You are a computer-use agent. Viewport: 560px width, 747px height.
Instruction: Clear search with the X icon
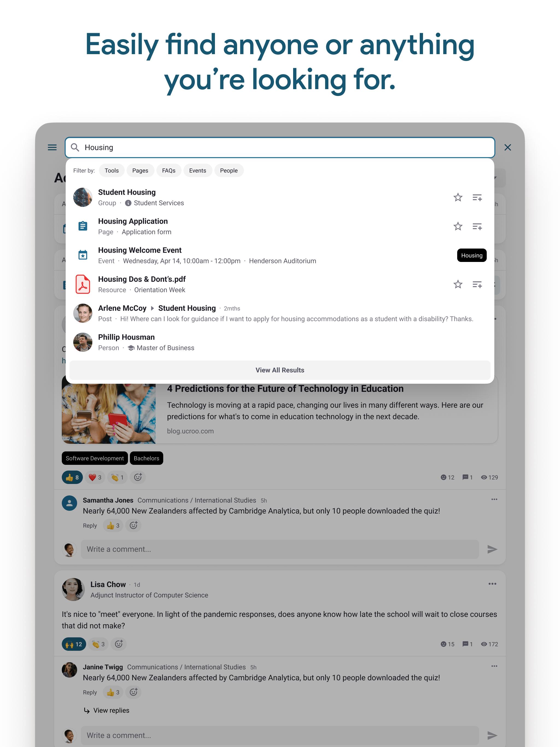[x=507, y=147]
